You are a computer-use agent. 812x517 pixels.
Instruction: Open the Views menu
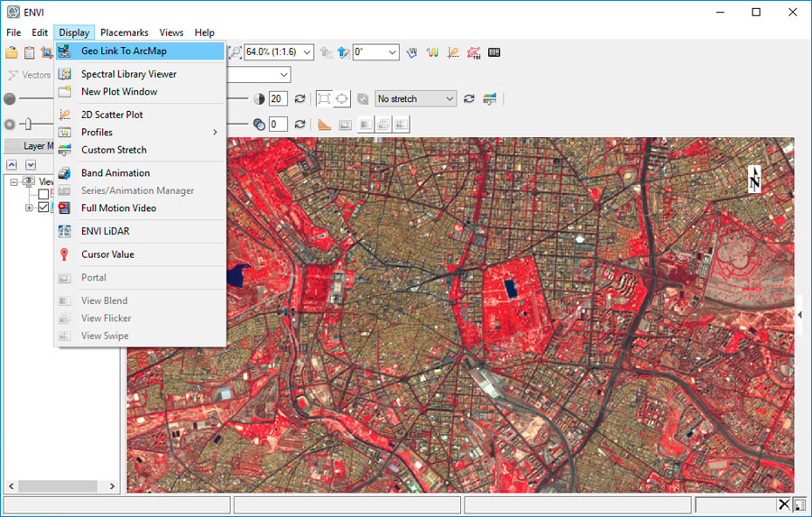(171, 32)
